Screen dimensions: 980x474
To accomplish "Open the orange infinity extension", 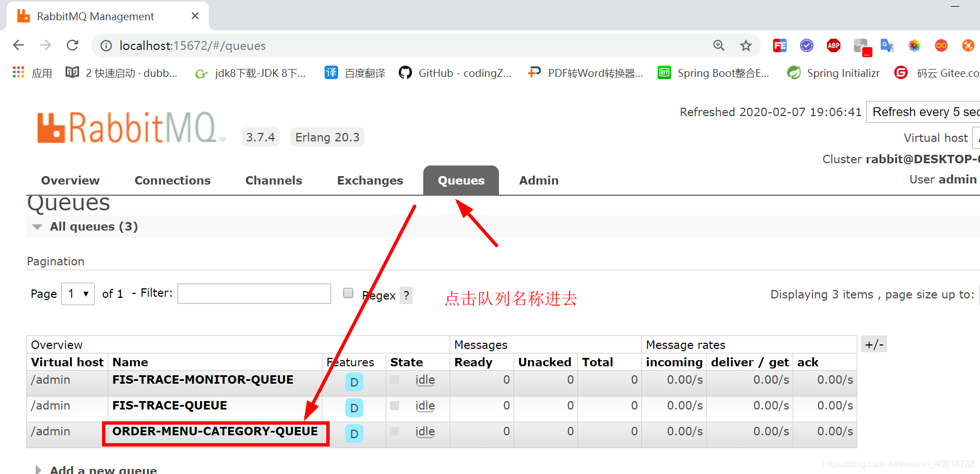I will pos(941,45).
